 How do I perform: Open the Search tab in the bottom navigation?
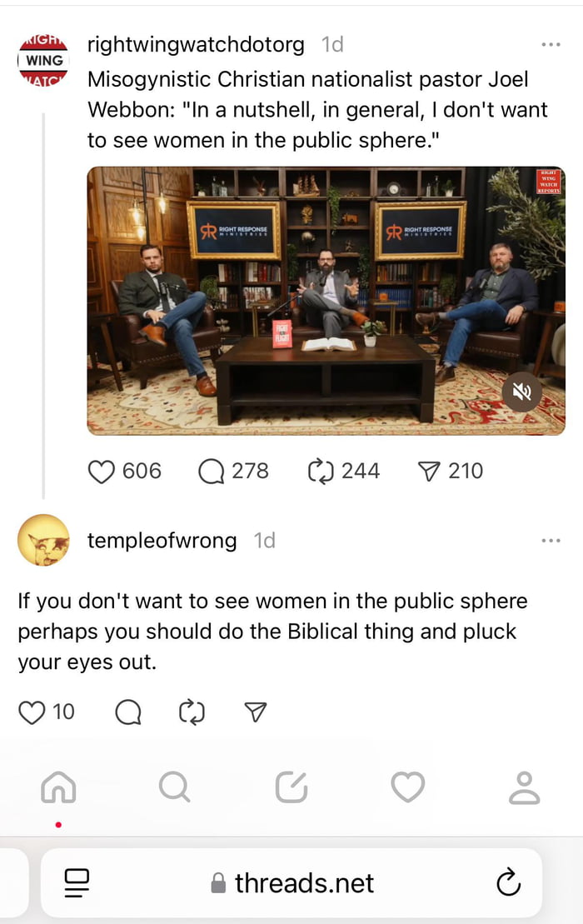[174, 787]
